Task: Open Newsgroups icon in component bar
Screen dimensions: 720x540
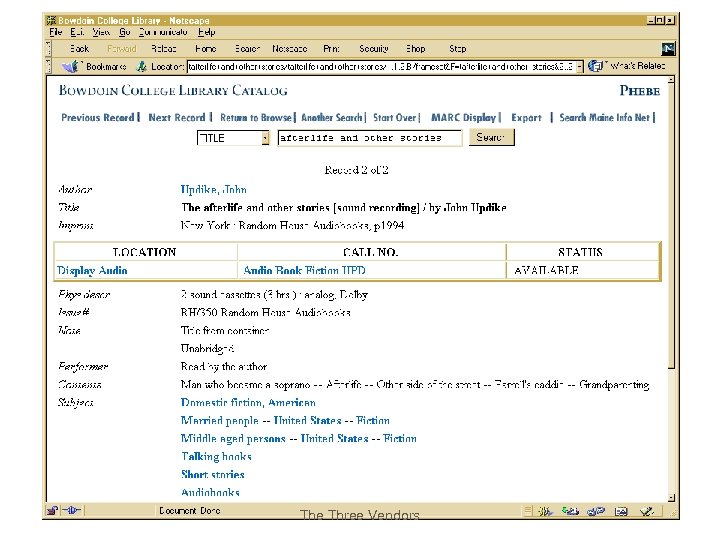Action: coord(596,511)
